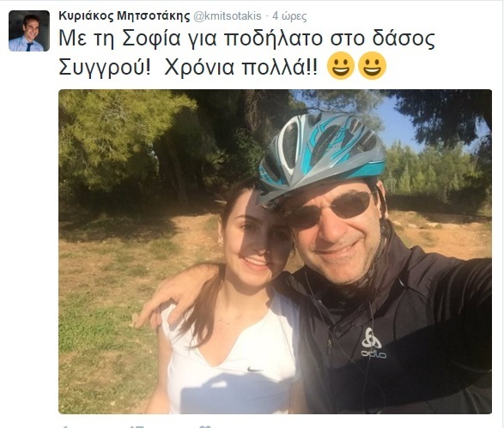Click the 'Χρόνια πολλά!!' text
The image size is (504, 428).
(240, 68)
